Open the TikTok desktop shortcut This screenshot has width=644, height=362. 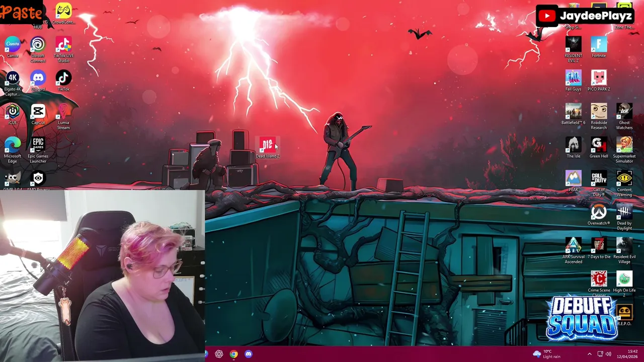pos(63,80)
